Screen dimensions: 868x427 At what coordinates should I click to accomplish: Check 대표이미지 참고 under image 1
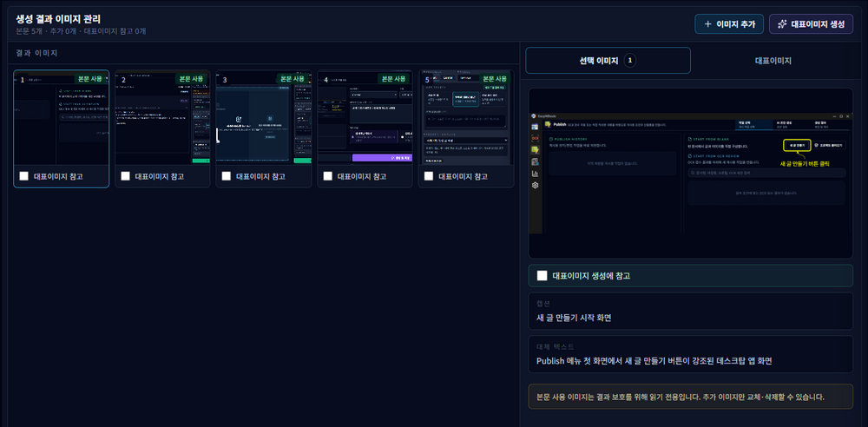coord(23,176)
